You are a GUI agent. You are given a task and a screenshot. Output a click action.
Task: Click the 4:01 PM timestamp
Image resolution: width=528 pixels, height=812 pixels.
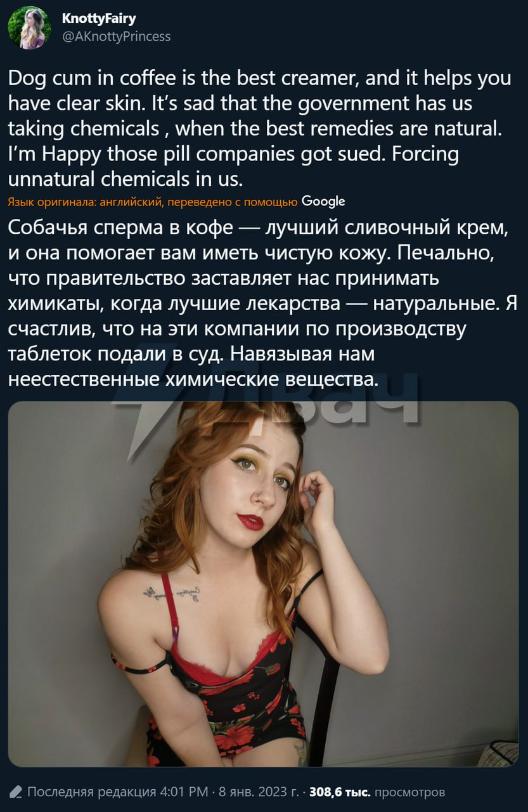click(184, 792)
